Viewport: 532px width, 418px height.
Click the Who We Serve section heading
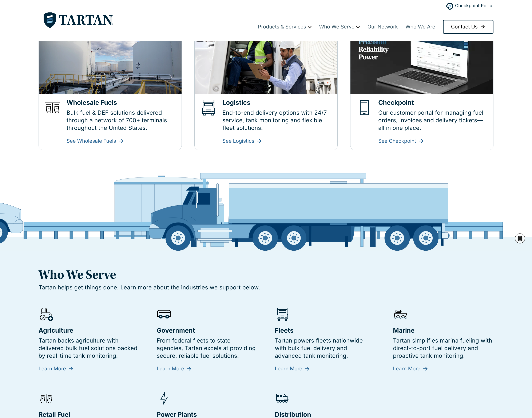pyautogui.click(x=77, y=275)
